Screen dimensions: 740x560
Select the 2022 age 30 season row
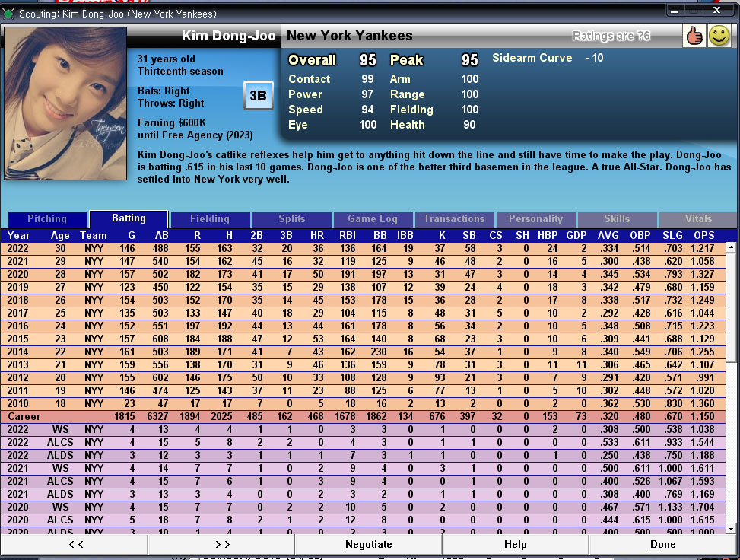pos(363,248)
